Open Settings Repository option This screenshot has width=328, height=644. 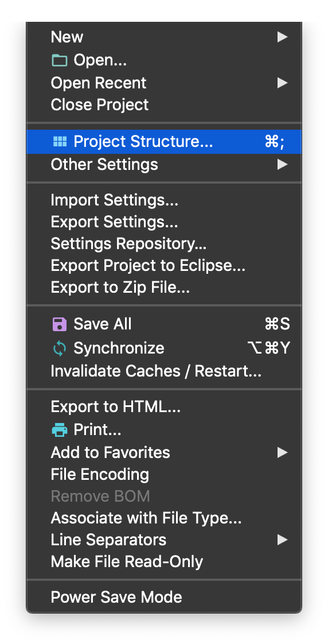tap(164, 244)
